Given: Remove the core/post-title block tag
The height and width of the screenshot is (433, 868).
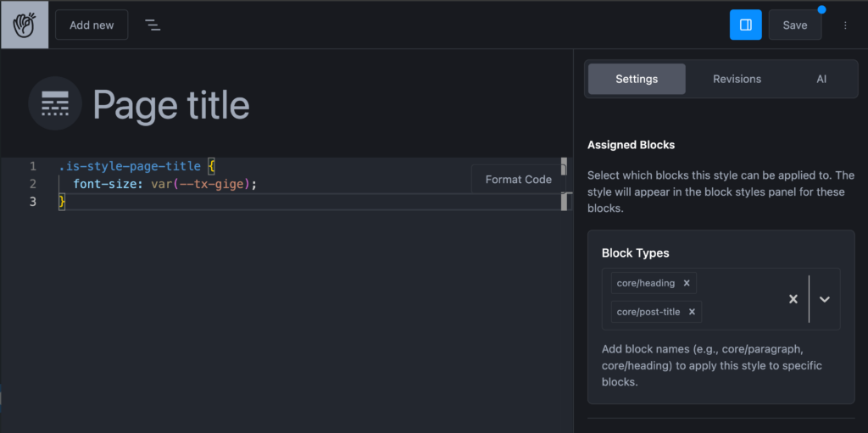Looking at the screenshot, I should click(x=692, y=312).
